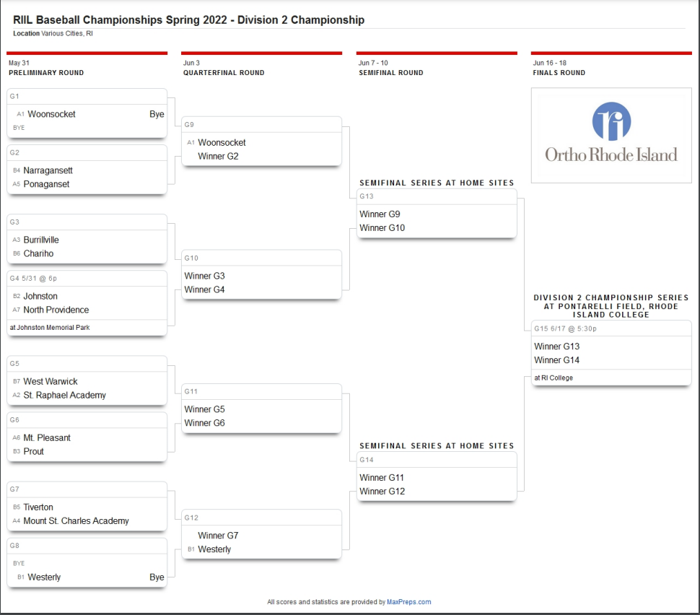
Task: Click G4 game header with 5/31 date
Action: (33, 279)
